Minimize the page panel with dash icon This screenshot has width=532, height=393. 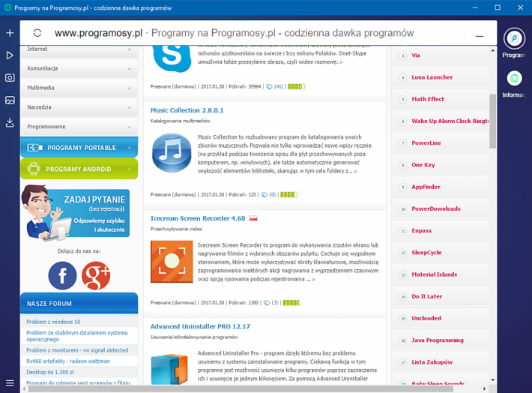tap(479, 36)
